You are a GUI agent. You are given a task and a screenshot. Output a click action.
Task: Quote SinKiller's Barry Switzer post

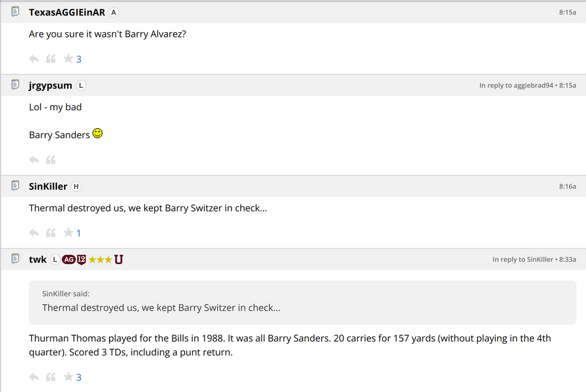[51, 233]
